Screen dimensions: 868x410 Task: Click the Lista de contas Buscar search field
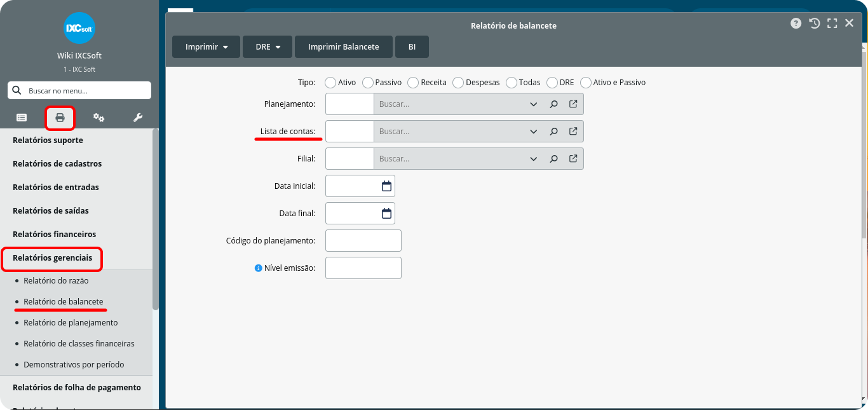click(x=450, y=132)
